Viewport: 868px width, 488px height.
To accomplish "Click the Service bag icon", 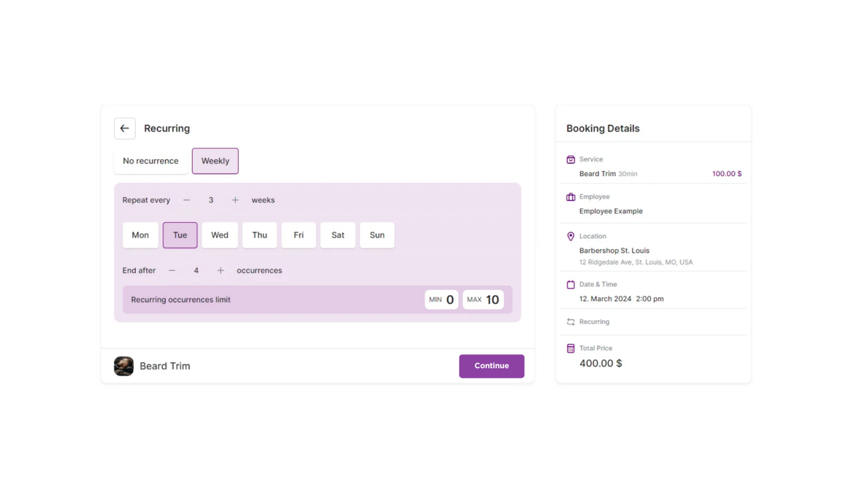I will point(570,159).
